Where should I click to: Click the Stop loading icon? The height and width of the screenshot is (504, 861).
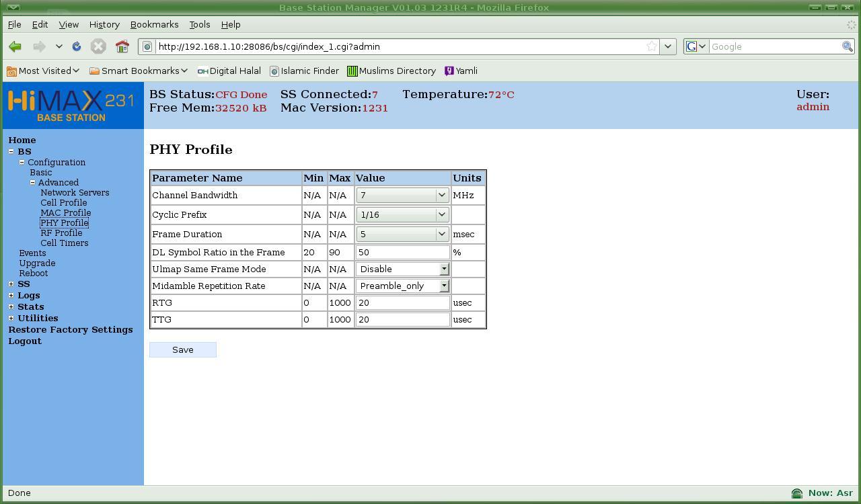[98, 46]
